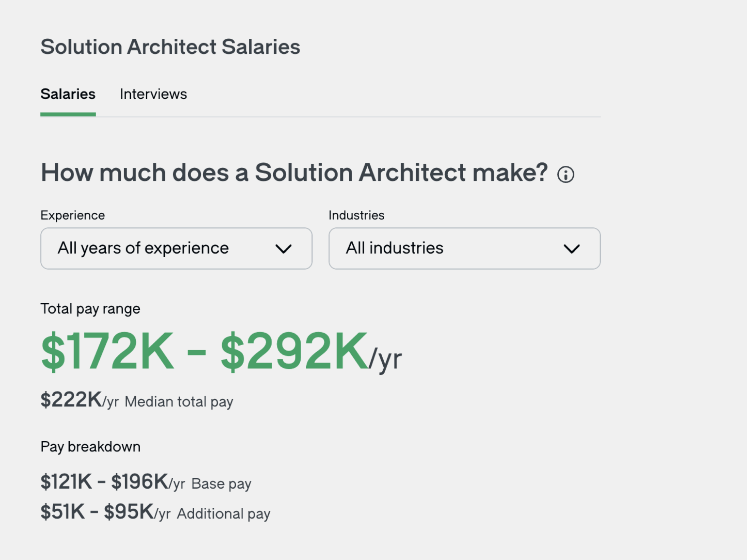Click chevron arrow in the Industries dropdown
This screenshot has width=747, height=560.
click(571, 249)
